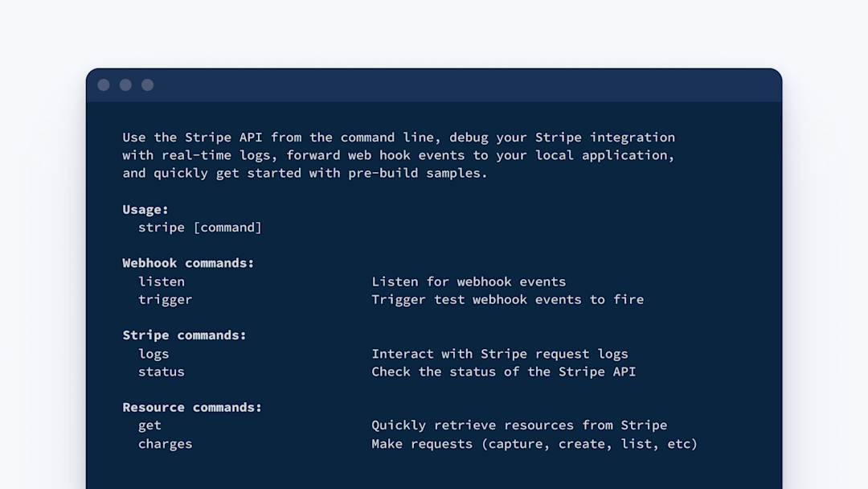Click the 'stripe [command]' usage line
The image size is (868, 489).
coord(199,228)
